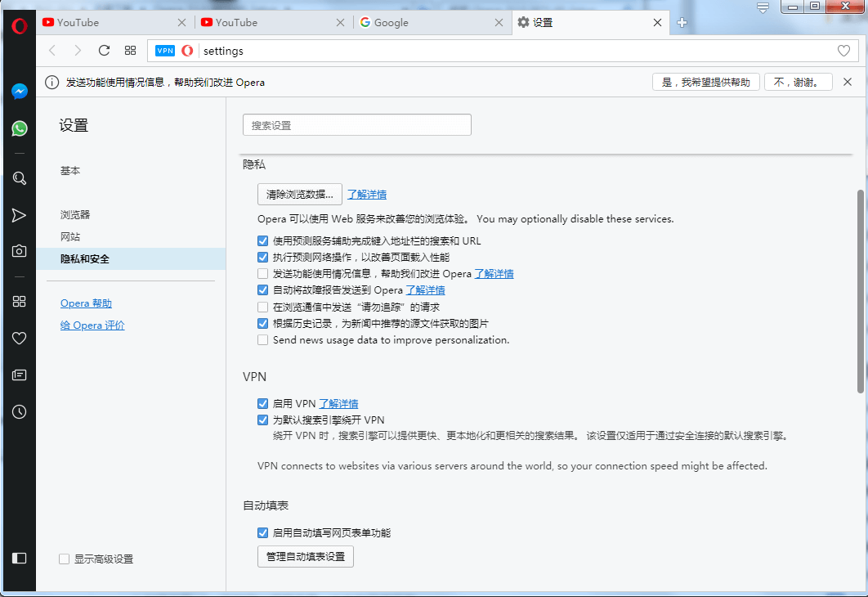Open the 给 Opera 评价 link
Image resolution: width=868 pixels, height=597 pixels.
92,325
